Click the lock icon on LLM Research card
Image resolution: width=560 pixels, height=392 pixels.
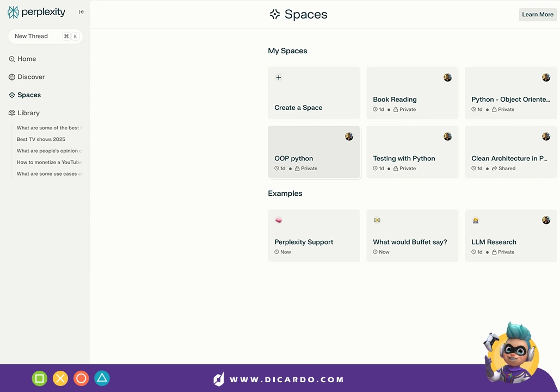point(494,252)
